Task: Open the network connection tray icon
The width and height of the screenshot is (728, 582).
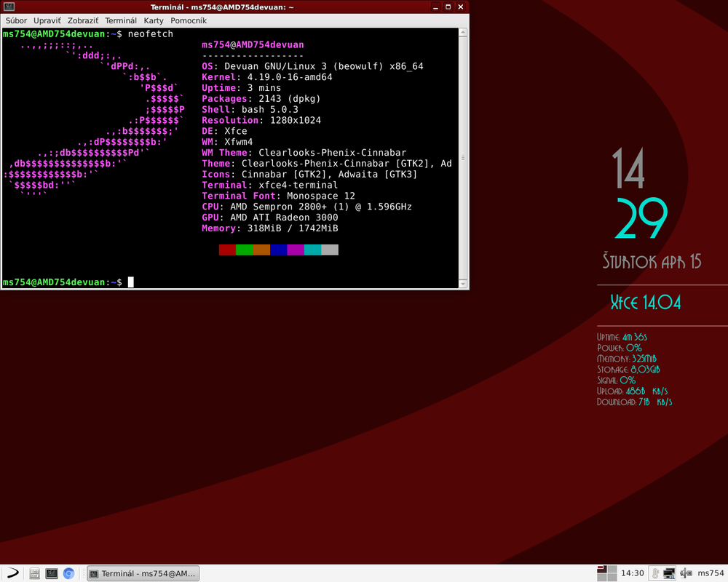Action: click(669, 574)
